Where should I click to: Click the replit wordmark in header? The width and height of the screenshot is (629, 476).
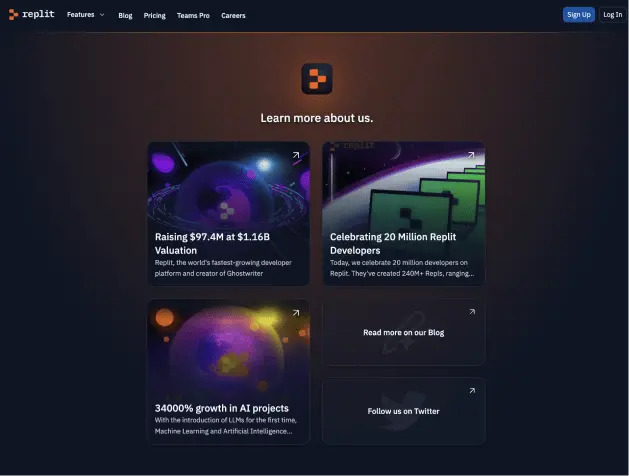pos(38,14)
